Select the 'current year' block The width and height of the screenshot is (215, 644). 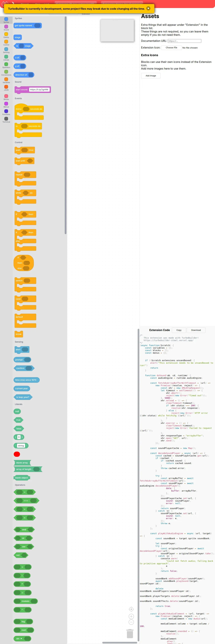(x=22, y=388)
